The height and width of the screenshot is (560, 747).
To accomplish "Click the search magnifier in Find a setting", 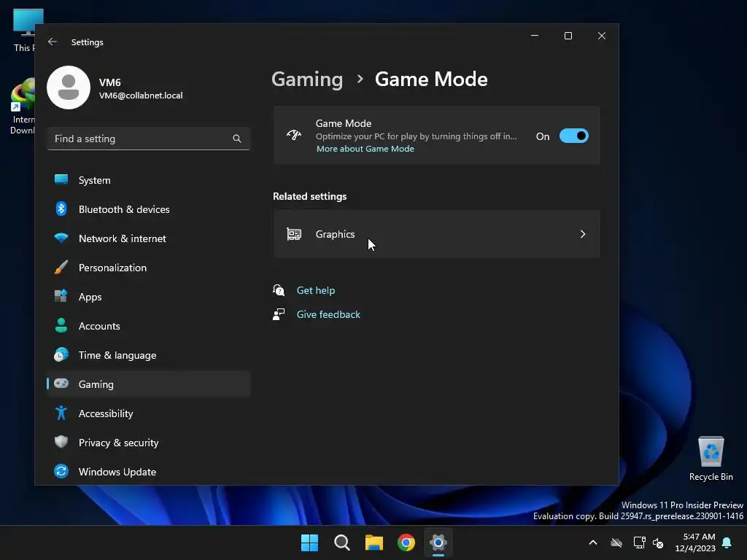I will pyautogui.click(x=237, y=139).
